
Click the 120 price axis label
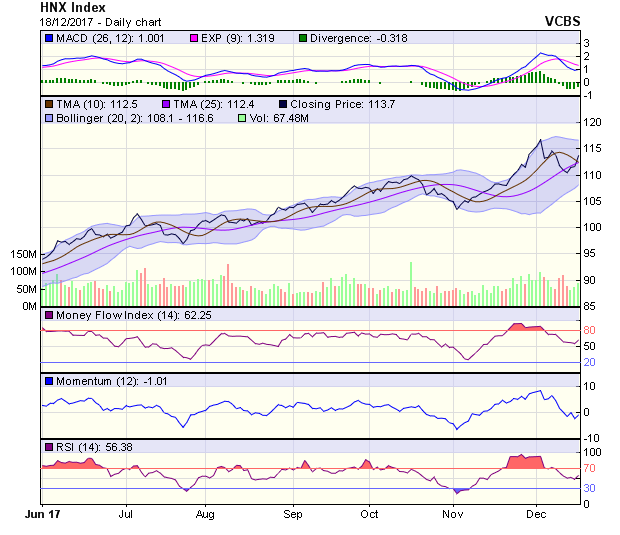[x=592, y=122]
